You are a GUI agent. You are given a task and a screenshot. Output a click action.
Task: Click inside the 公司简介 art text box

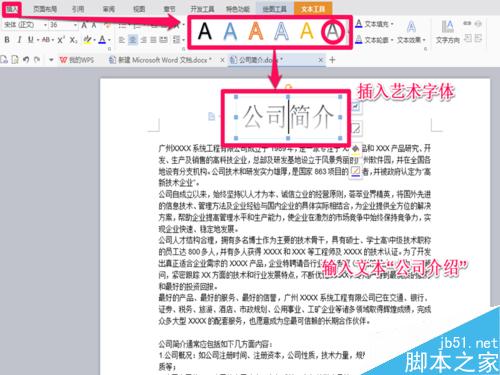coord(288,117)
